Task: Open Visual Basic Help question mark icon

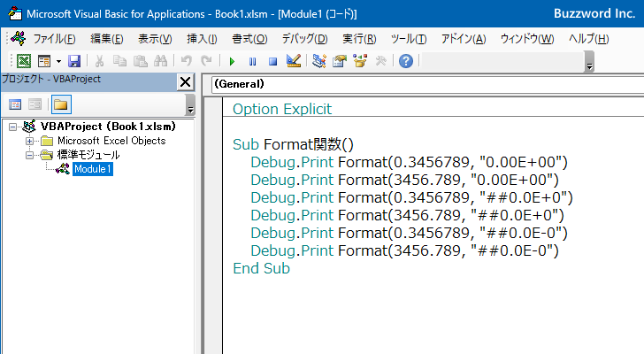Action: point(406,61)
